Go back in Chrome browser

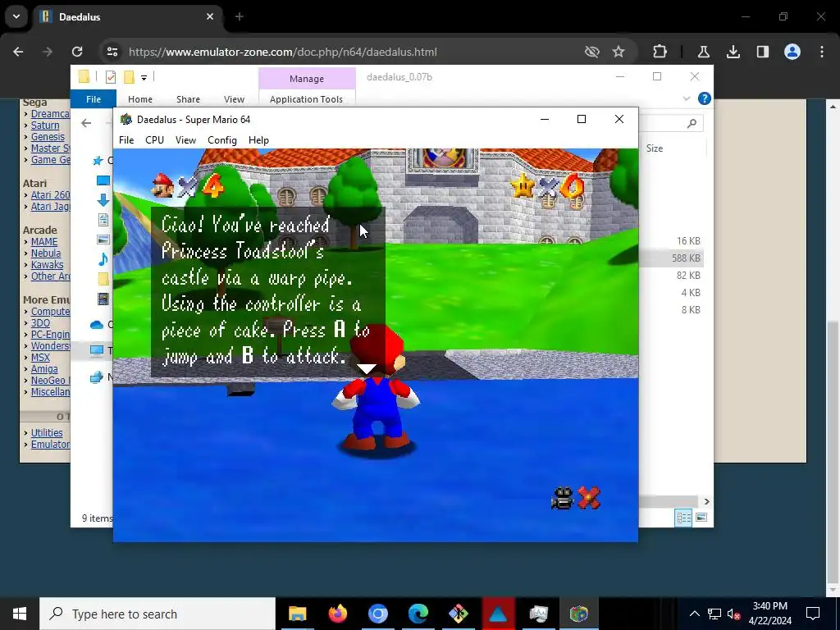pos(18,52)
